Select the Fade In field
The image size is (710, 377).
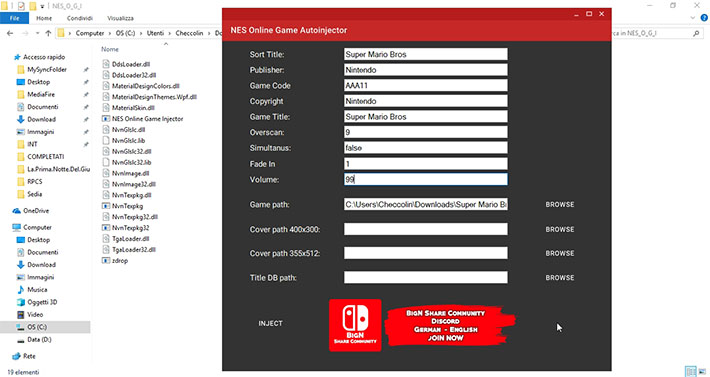[426, 164]
